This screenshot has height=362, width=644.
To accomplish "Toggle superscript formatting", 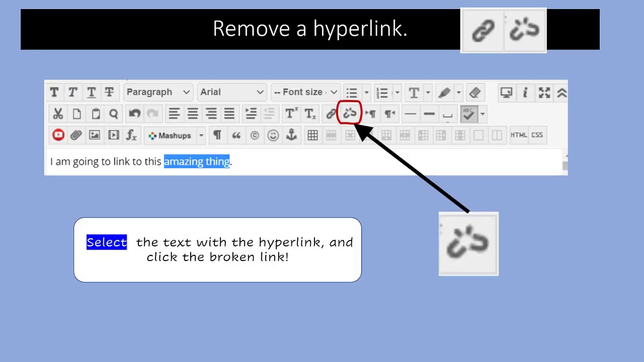I will 291,114.
